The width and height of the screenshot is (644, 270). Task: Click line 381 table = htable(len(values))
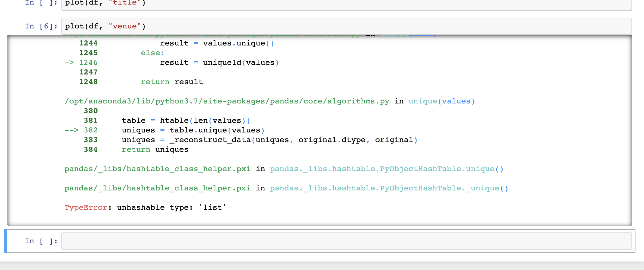[x=167, y=121]
